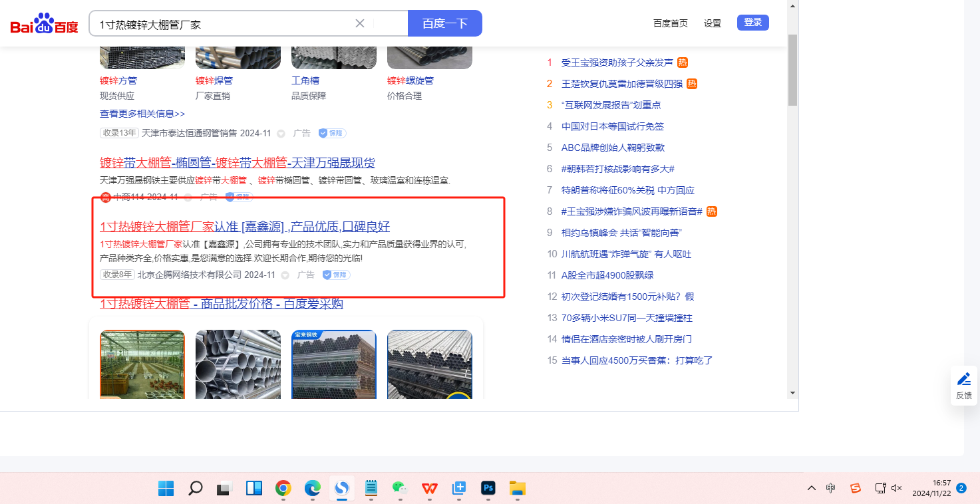980x504 pixels.
Task: Click the hot badge beside 王楚钦复仇莫雷加德晋级四强
Action: point(692,84)
